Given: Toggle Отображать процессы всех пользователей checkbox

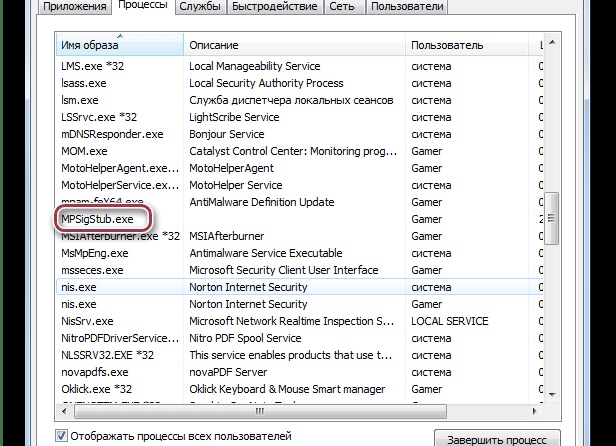Looking at the screenshot, I should [61, 436].
